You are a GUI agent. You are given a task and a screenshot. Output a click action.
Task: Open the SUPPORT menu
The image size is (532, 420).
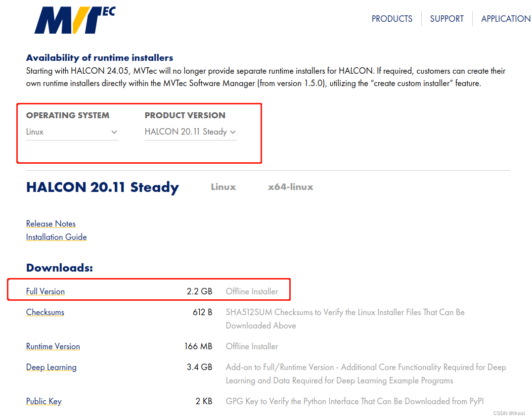pyautogui.click(x=446, y=19)
